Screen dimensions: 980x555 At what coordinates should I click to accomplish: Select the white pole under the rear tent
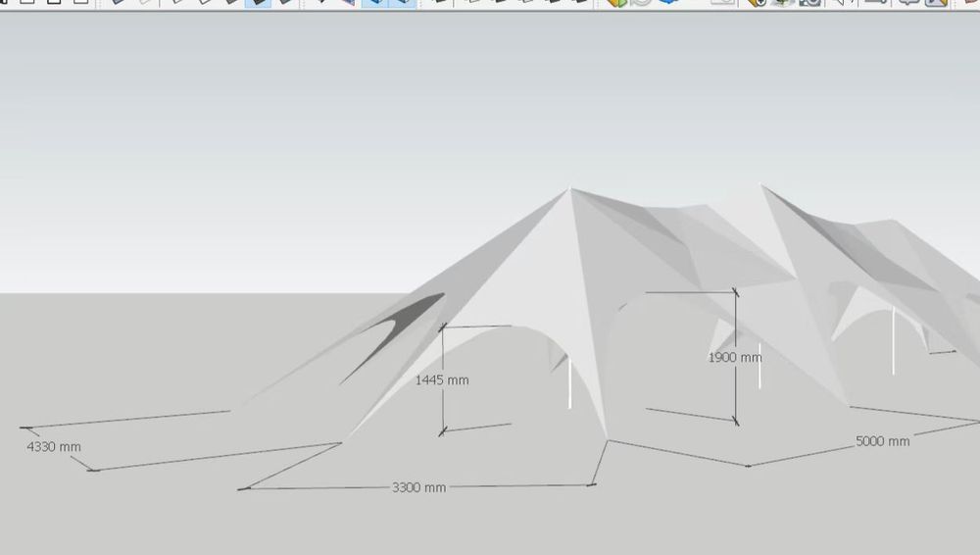coord(893,340)
